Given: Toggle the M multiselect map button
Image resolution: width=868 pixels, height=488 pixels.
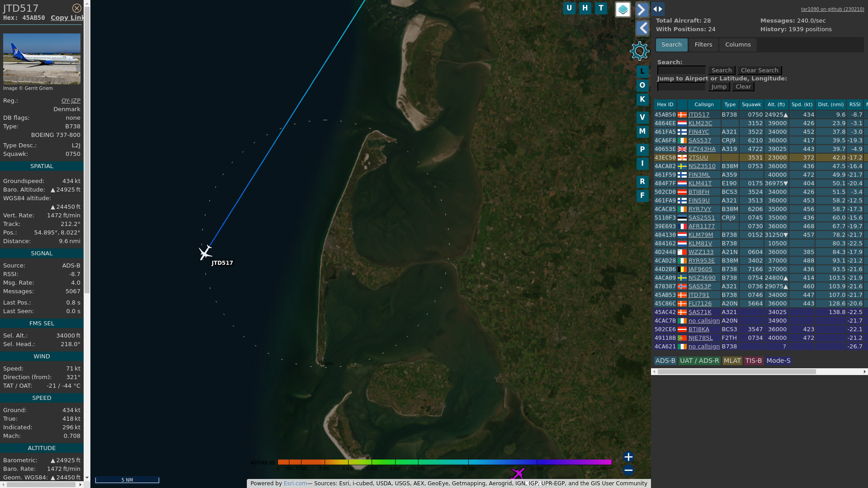Looking at the screenshot, I should click(642, 131).
